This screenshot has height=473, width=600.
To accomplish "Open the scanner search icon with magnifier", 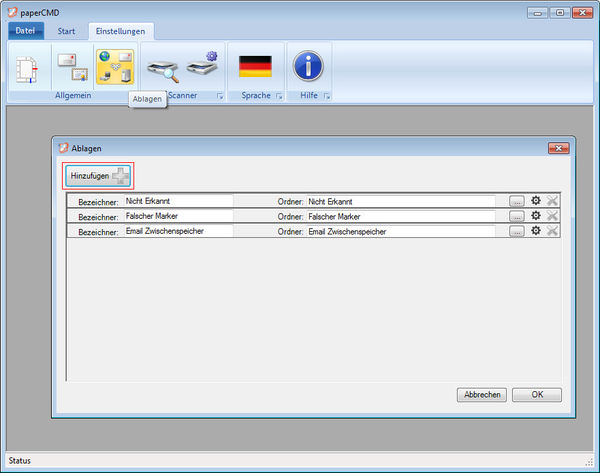I will [163, 71].
